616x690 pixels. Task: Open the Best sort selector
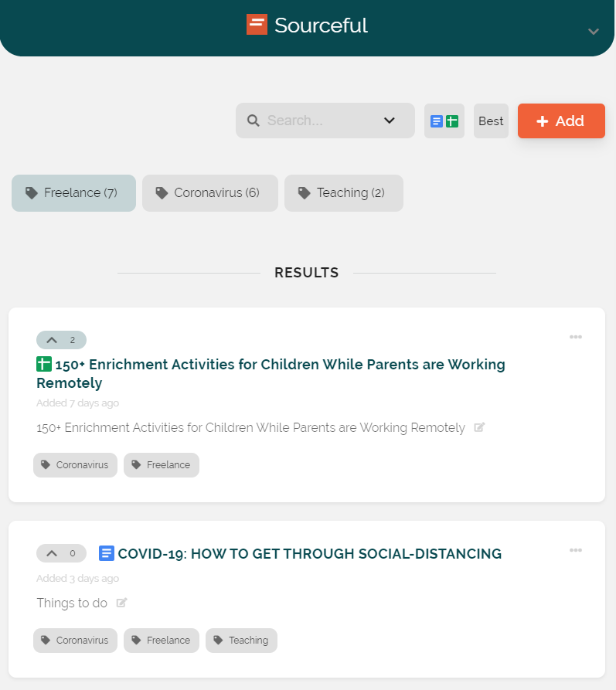point(491,121)
